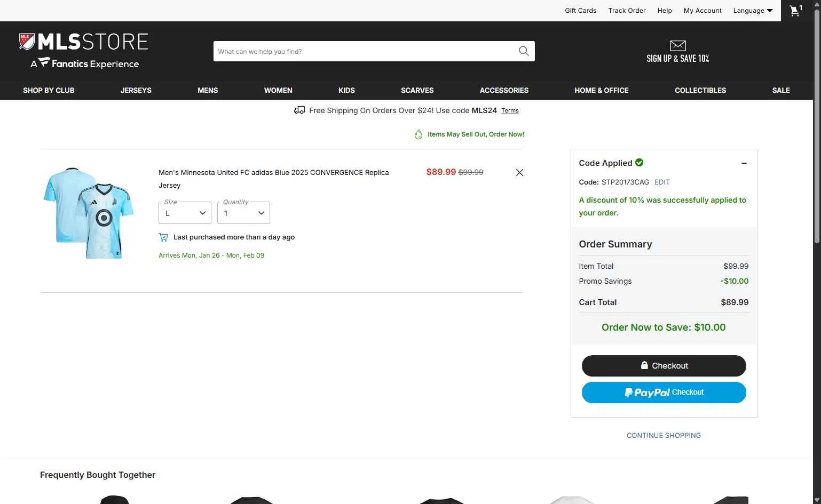
Task: Click the Arrives Mon, Jan 26 text
Action: pos(211,255)
